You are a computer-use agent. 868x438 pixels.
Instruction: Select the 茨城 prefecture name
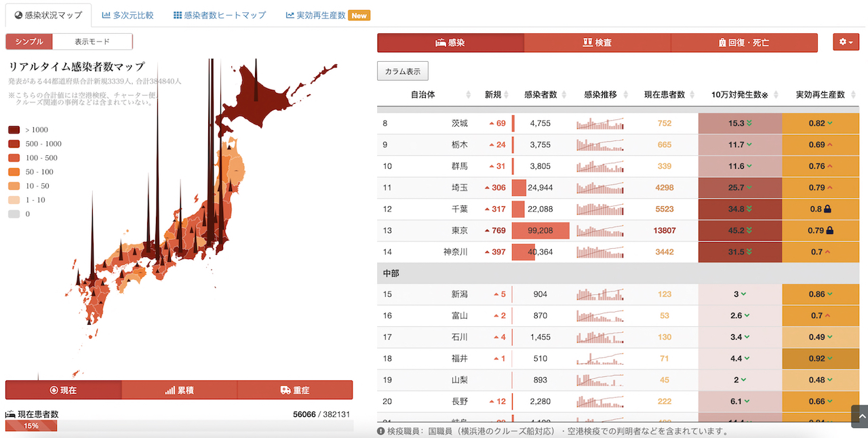pos(460,123)
